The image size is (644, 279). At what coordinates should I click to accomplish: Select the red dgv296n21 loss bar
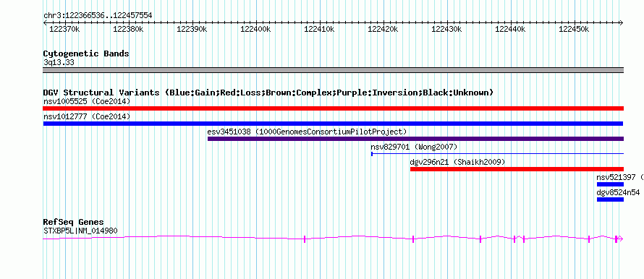(x=517, y=169)
